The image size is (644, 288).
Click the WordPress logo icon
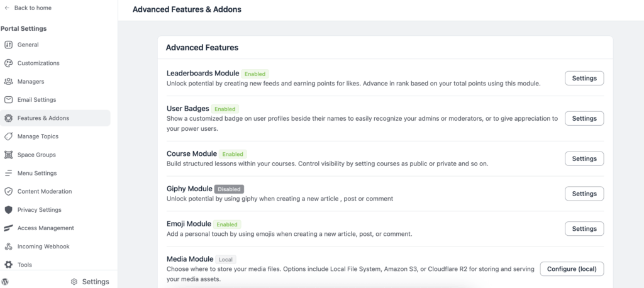click(x=5, y=282)
